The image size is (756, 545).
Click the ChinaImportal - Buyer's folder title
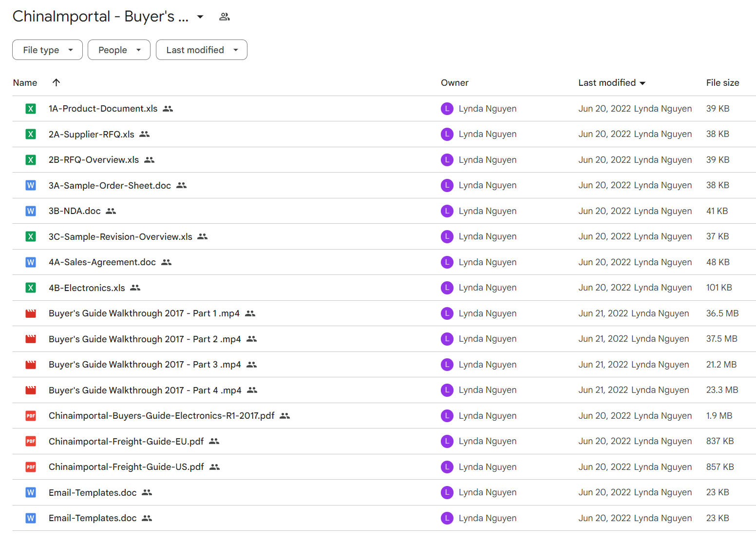[x=100, y=17]
